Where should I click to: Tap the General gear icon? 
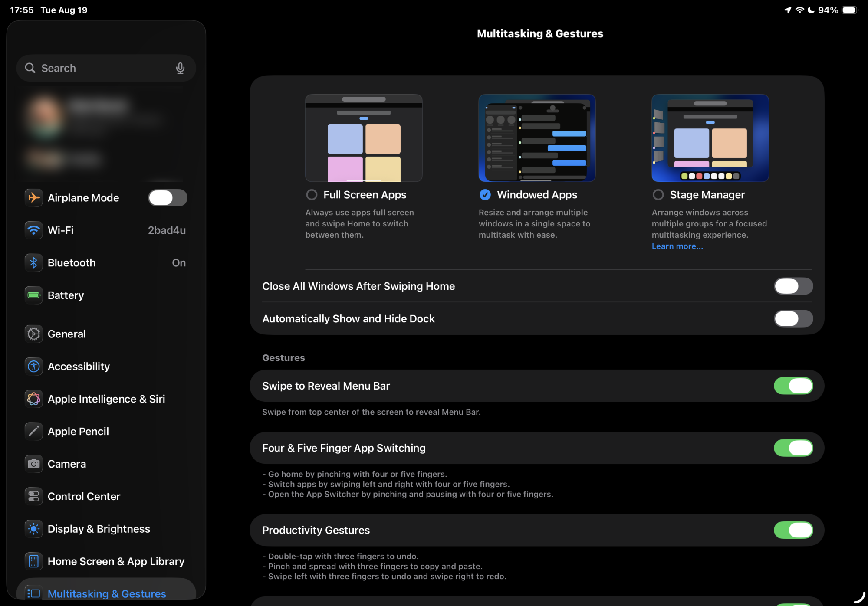point(33,334)
